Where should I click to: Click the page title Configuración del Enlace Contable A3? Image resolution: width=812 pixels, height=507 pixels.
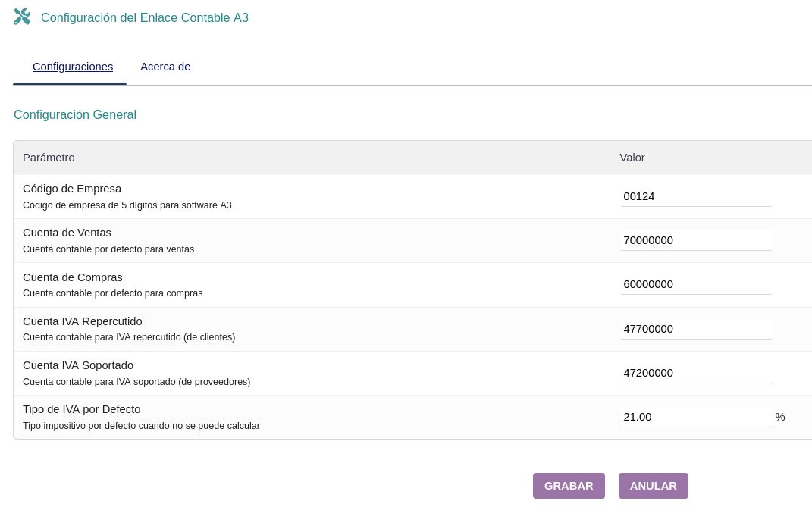[x=145, y=17]
